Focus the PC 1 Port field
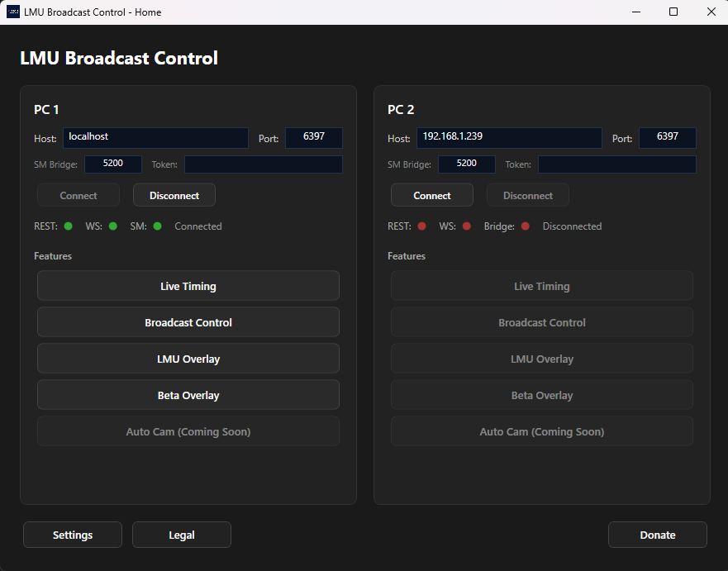 coord(314,138)
